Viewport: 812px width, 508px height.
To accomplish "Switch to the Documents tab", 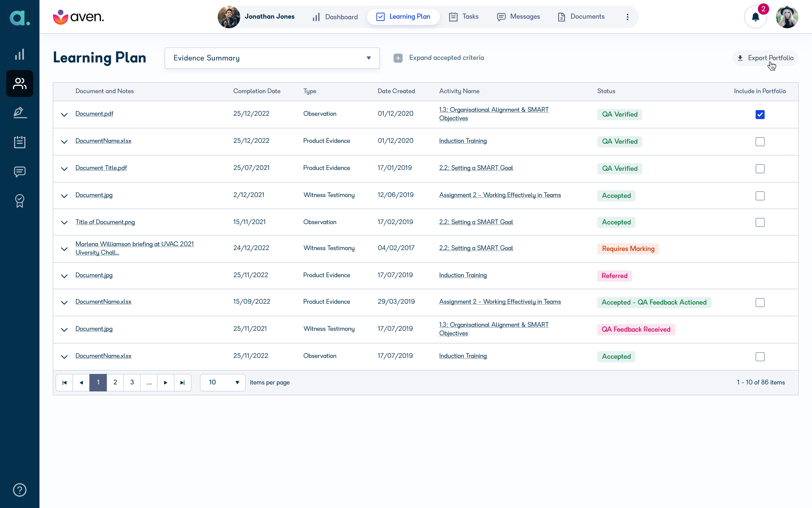I will [x=581, y=17].
